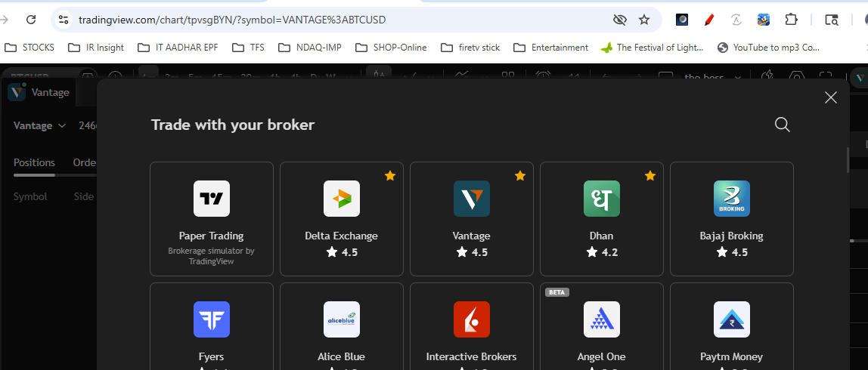Image resolution: width=868 pixels, height=370 pixels.
Task: Click Dhan 4.2 rating
Action: (602, 252)
